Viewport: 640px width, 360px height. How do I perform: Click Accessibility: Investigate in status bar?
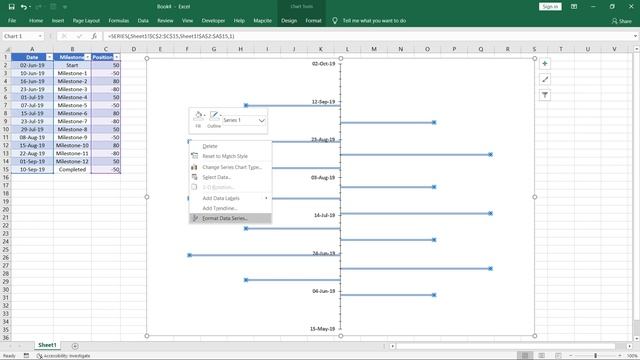pos(63,356)
